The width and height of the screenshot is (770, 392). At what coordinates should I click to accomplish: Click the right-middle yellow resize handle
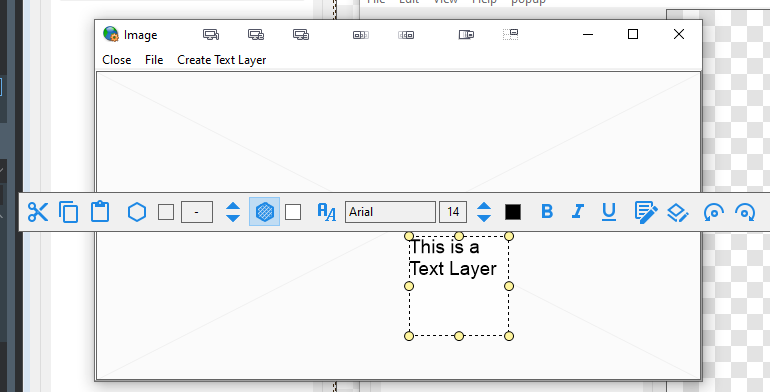tap(509, 286)
